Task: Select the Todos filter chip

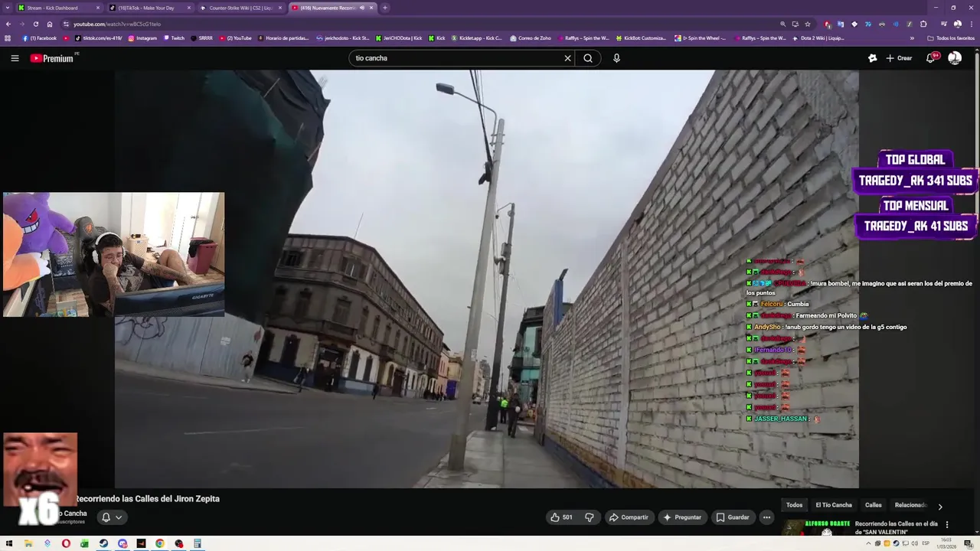Action: coord(795,505)
